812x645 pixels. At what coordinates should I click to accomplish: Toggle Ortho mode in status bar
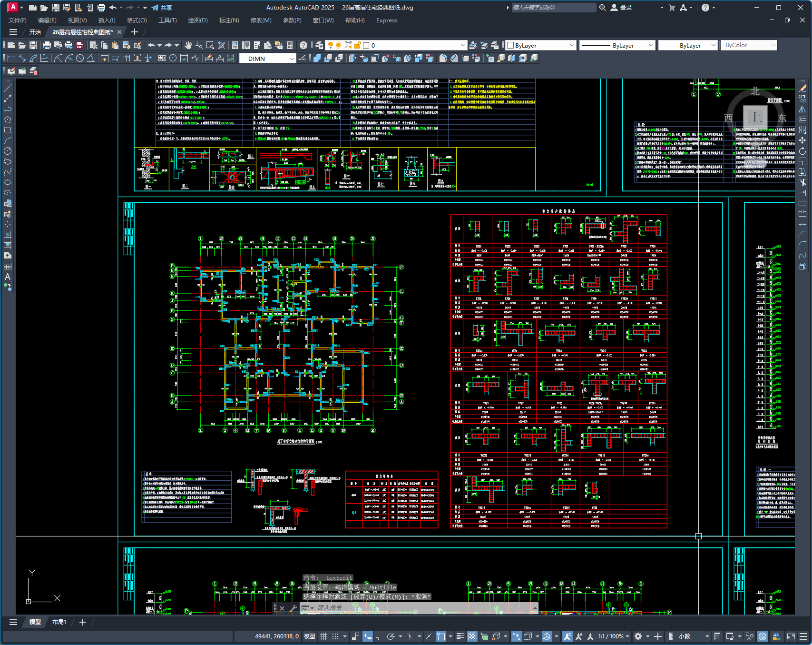(379, 636)
